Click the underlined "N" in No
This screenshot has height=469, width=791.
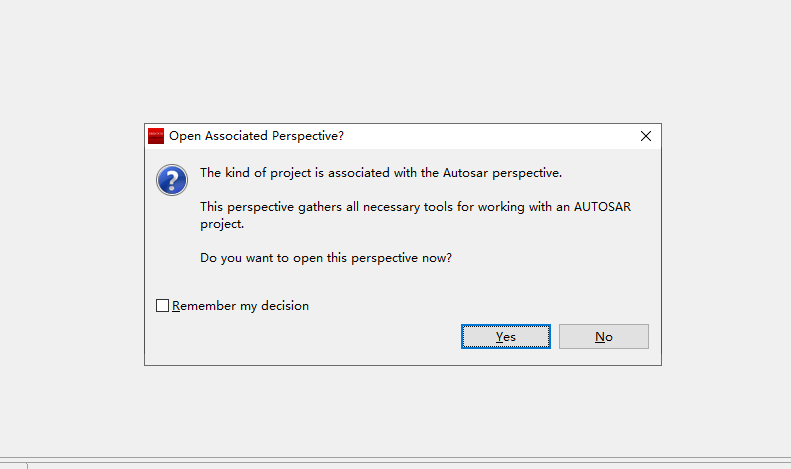(x=598, y=337)
